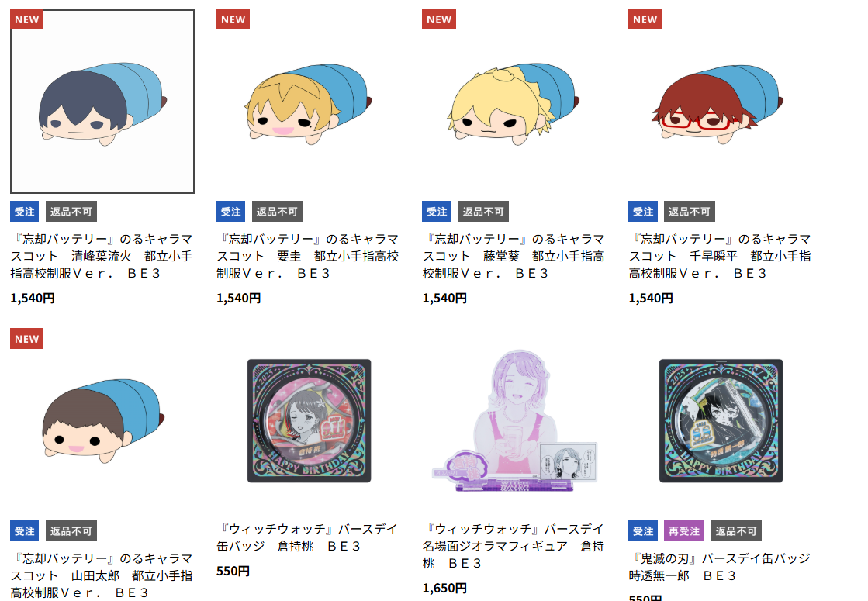Open the 藤堂葵 mascot product image

pyautogui.click(x=515, y=102)
